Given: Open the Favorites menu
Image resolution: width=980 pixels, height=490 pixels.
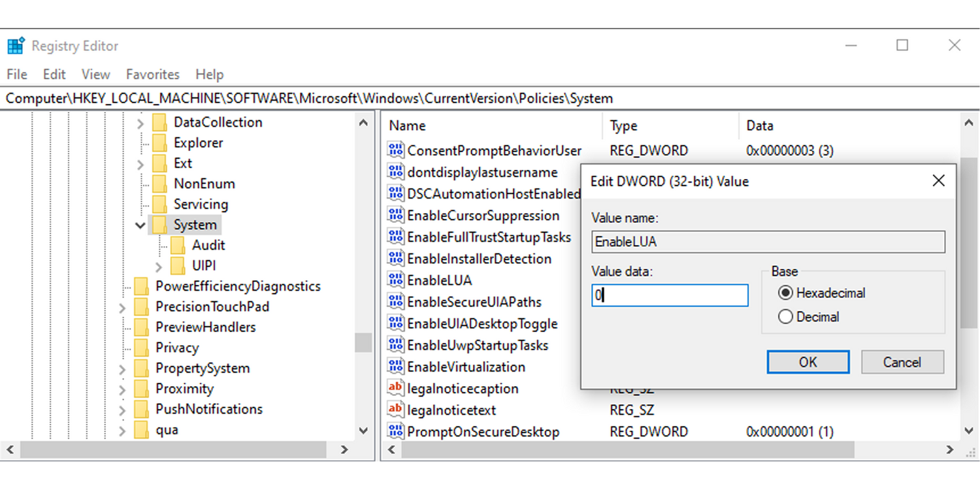Looking at the screenshot, I should pos(153,74).
